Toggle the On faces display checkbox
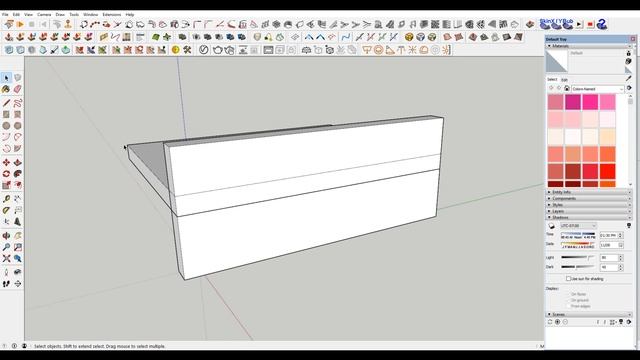The width and height of the screenshot is (640, 360). click(x=568, y=294)
